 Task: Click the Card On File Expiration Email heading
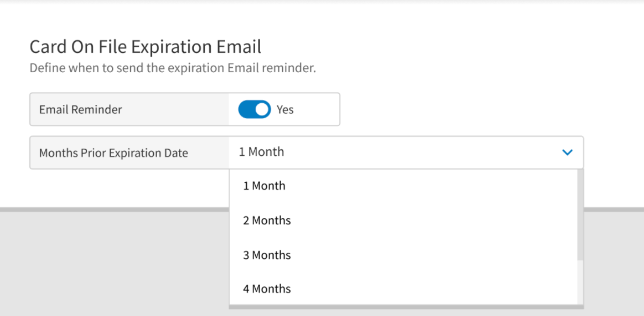point(145,46)
